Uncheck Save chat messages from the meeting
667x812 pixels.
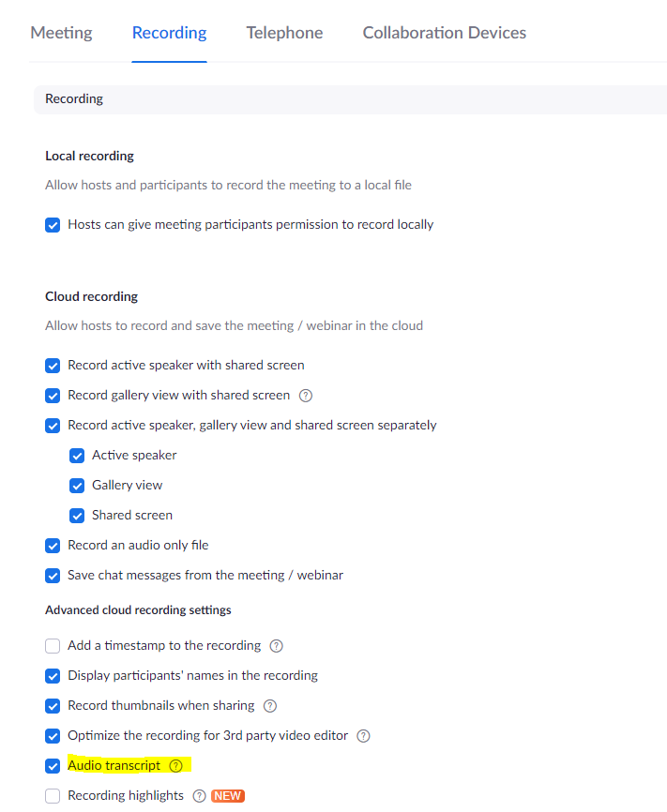point(53,576)
